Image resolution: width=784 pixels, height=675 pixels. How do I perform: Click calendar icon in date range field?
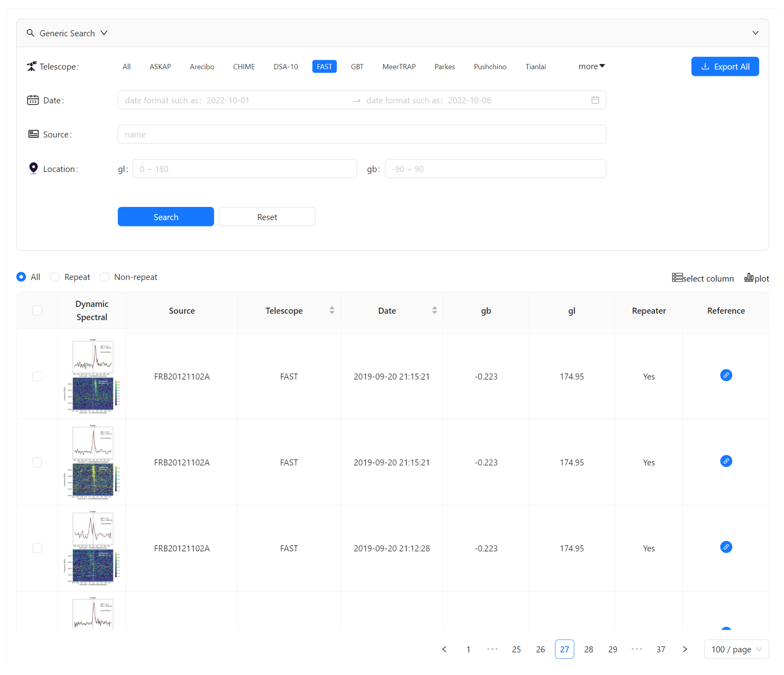595,100
